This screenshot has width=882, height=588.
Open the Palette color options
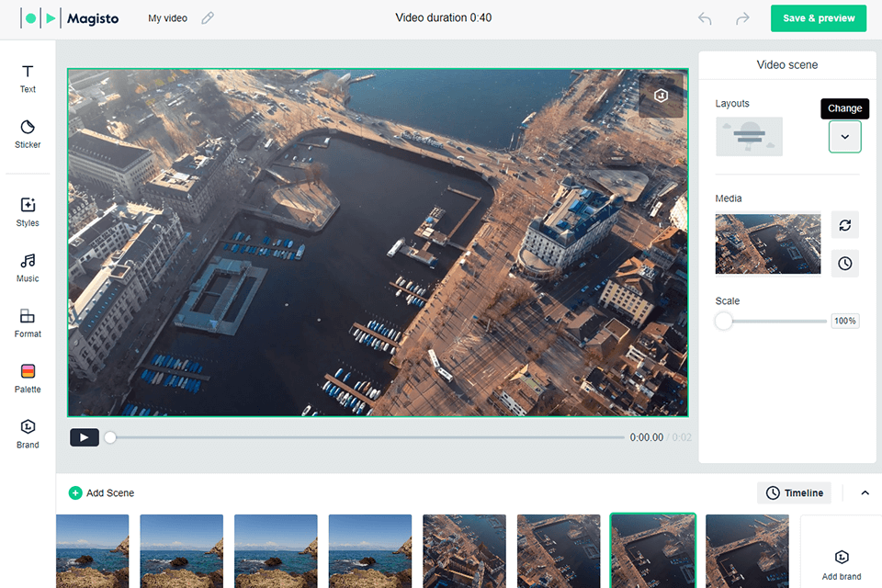28,378
